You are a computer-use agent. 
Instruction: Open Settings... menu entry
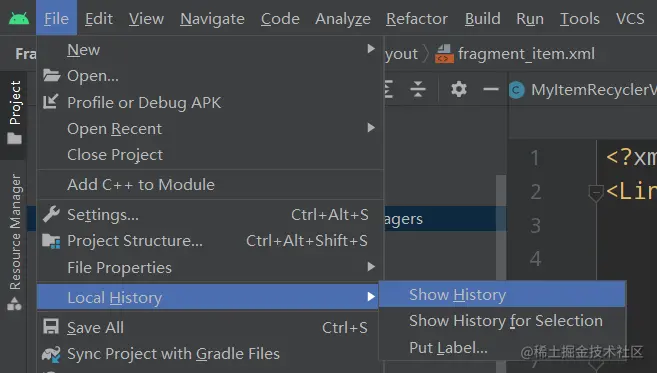[x=210, y=215]
